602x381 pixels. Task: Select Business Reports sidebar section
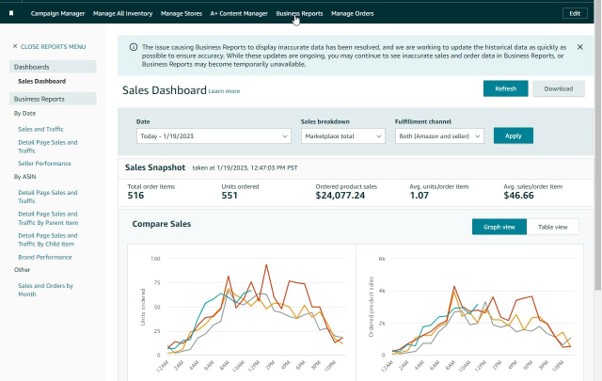tap(53, 99)
